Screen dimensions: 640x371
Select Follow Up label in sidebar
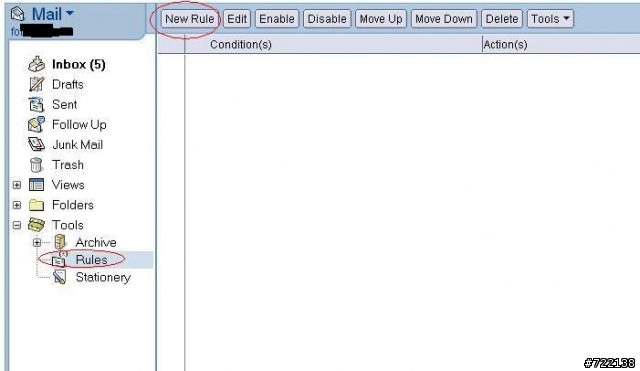click(79, 124)
